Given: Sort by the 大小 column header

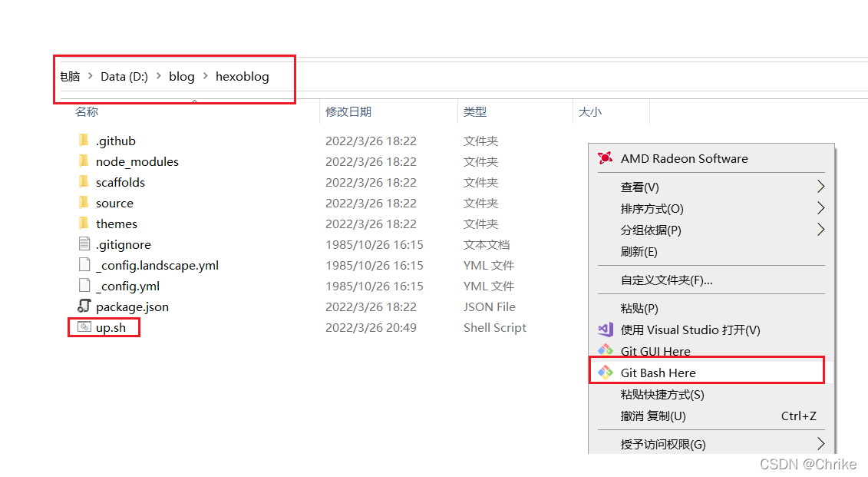Looking at the screenshot, I should 589,112.
